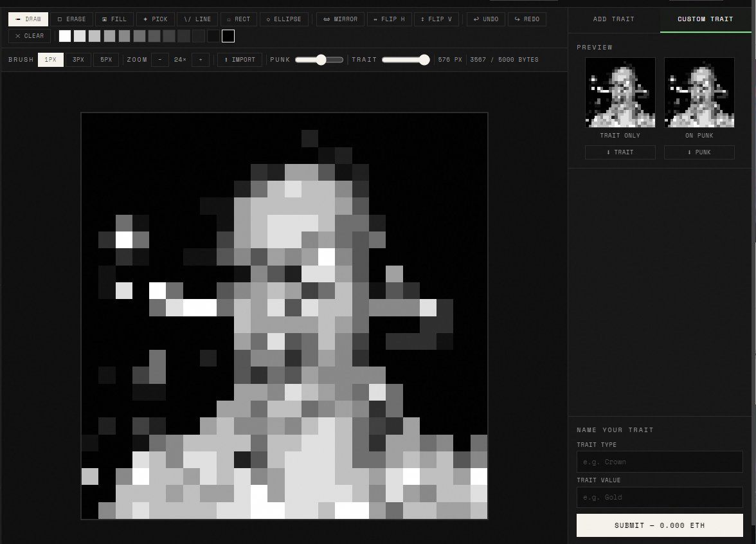
Task: Focus the Trait Type input field
Action: click(660, 462)
